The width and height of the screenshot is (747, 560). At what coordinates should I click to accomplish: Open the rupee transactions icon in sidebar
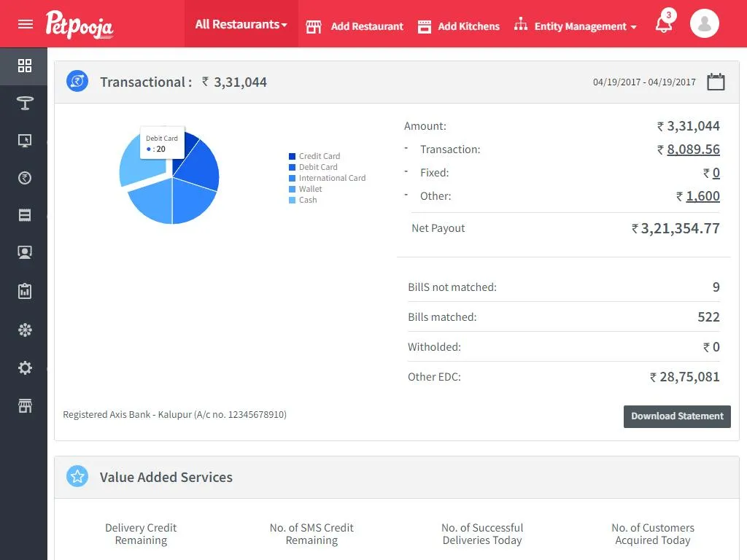[x=24, y=177]
